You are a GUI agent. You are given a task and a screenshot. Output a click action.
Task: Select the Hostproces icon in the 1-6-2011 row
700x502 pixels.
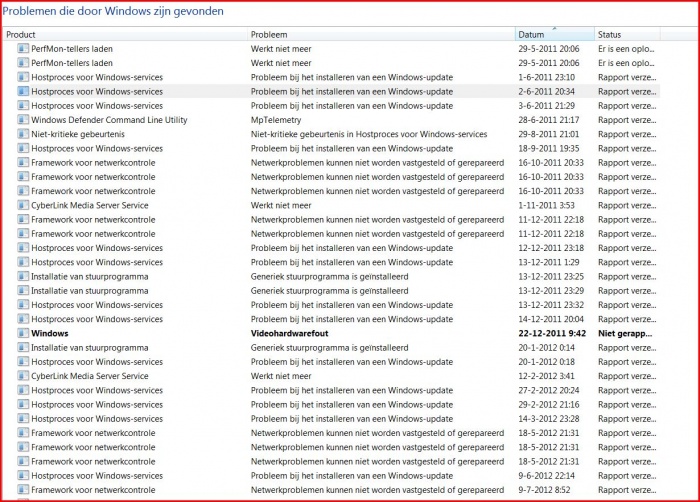click(x=23, y=77)
